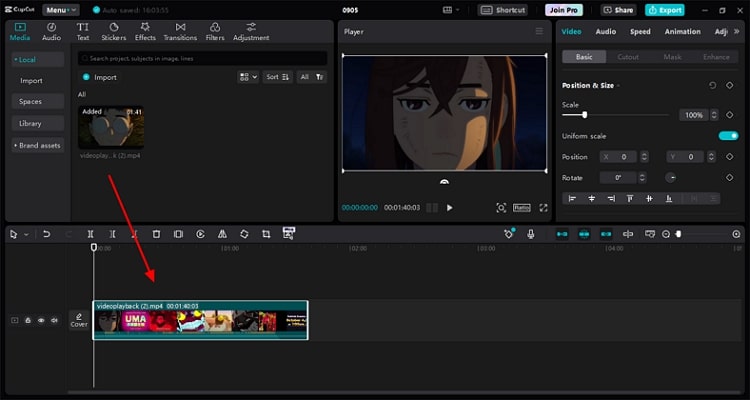The height and width of the screenshot is (400, 750).
Task: Open the Stickers panel
Action: pyautogui.click(x=113, y=31)
